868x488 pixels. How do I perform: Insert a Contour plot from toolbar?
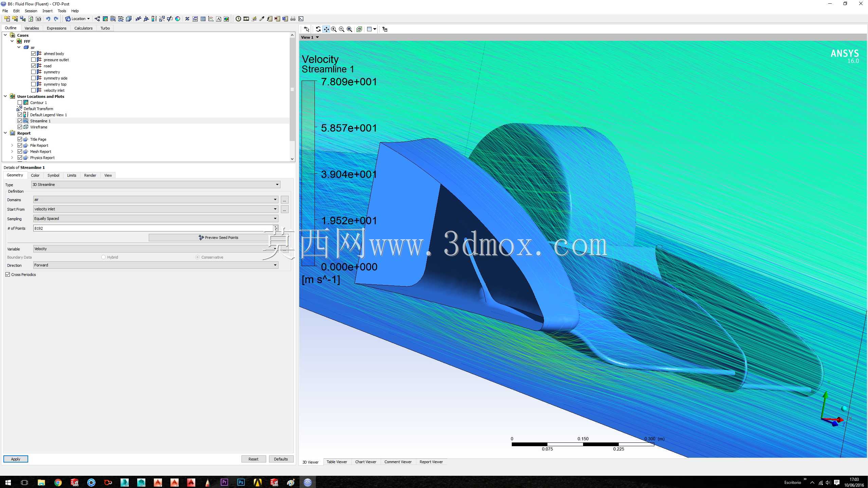(105, 19)
